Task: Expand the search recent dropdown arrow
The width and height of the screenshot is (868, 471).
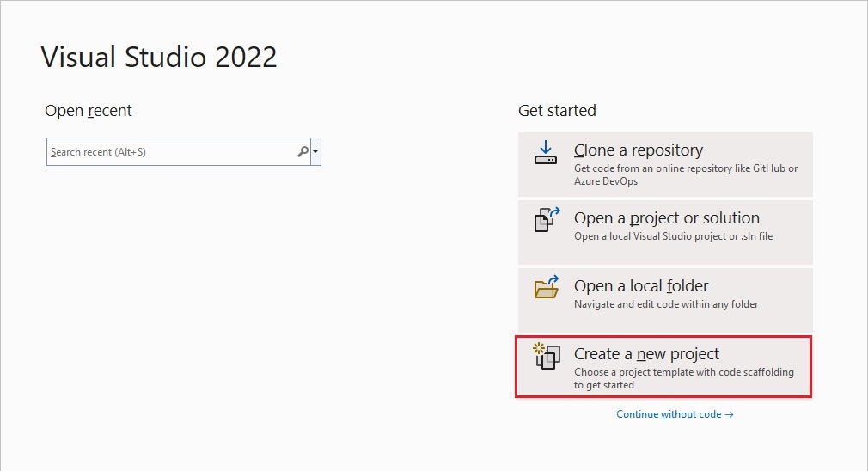Action: tap(315, 151)
